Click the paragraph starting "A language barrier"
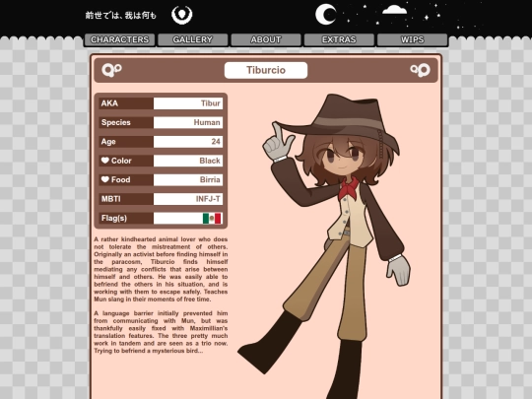The width and height of the screenshot is (532, 399). tap(161, 332)
